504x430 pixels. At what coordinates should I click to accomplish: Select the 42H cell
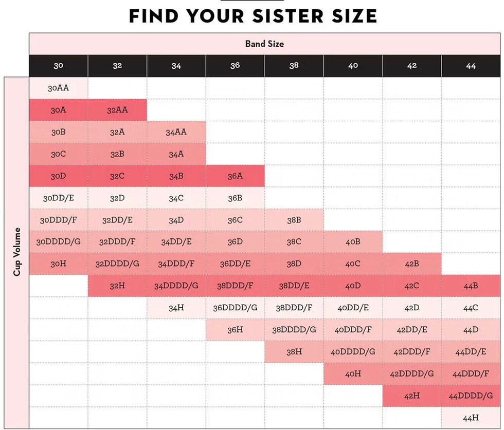pyautogui.click(x=412, y=396)
